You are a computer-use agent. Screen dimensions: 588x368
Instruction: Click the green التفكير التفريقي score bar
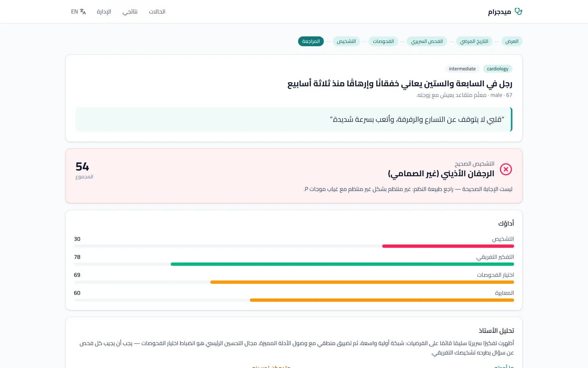pos(342,264)
